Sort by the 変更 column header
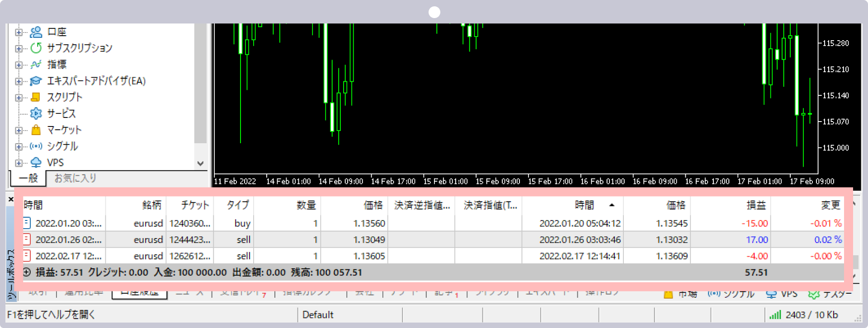 [x=808, y=205]
